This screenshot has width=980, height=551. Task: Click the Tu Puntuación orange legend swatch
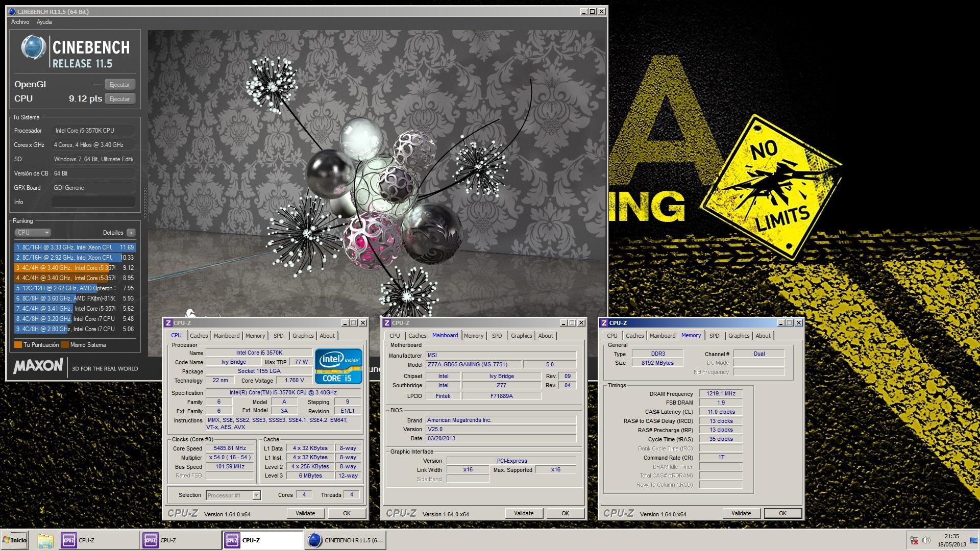coord(18,345)
